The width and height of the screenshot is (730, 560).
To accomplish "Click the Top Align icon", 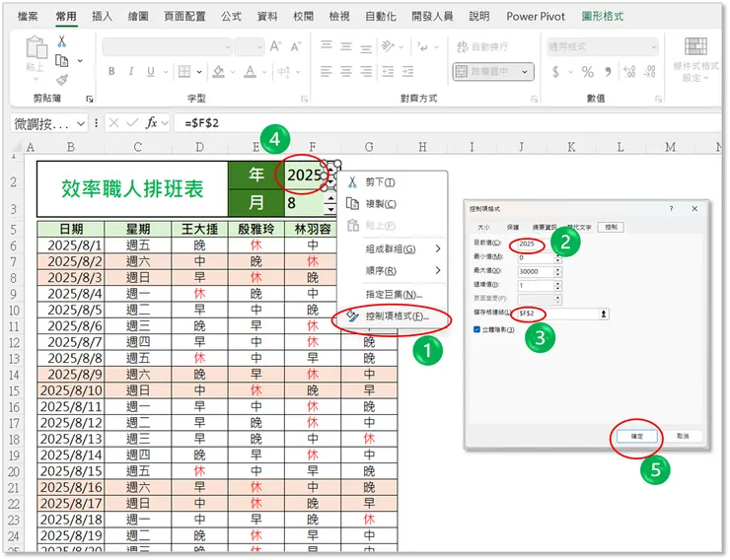I will (327, 46).
